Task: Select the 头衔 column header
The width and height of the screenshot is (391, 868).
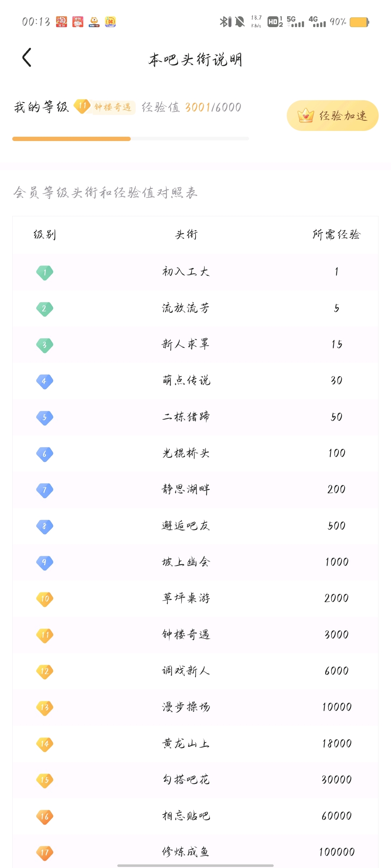Action: pyautogui.click(x=186, y=235)
